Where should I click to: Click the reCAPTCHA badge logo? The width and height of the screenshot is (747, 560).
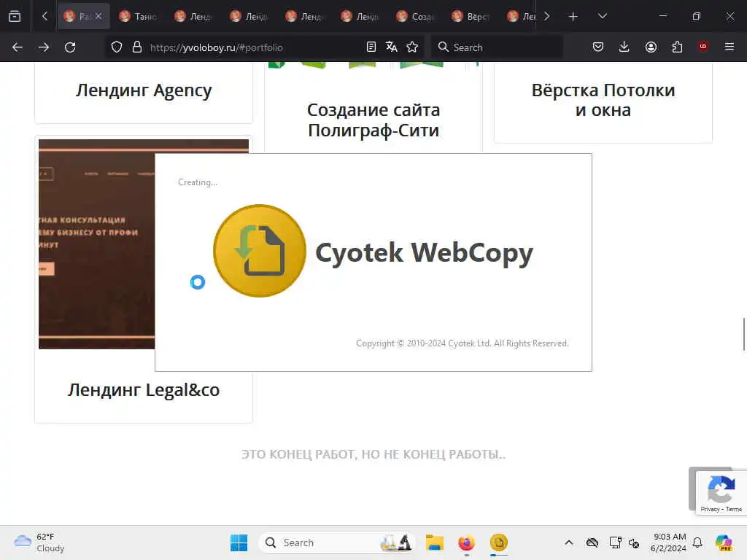pyautogui.click(x=721, y=489)
